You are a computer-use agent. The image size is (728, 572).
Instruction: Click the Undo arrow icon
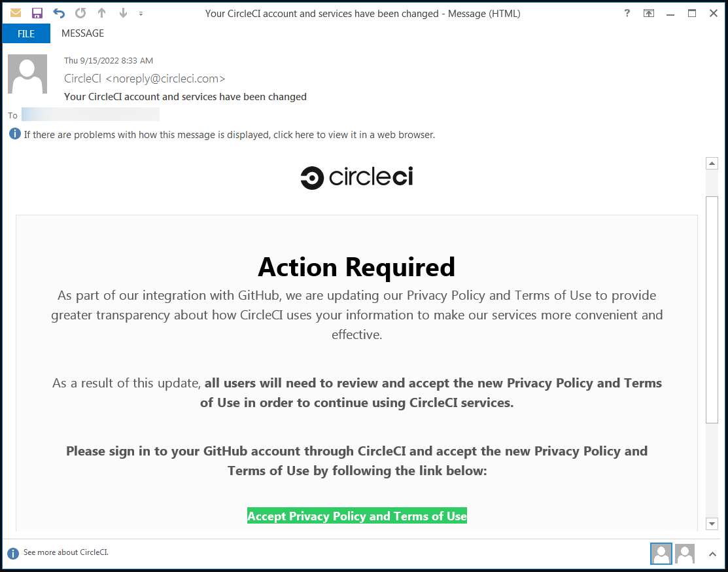(59, 13)
